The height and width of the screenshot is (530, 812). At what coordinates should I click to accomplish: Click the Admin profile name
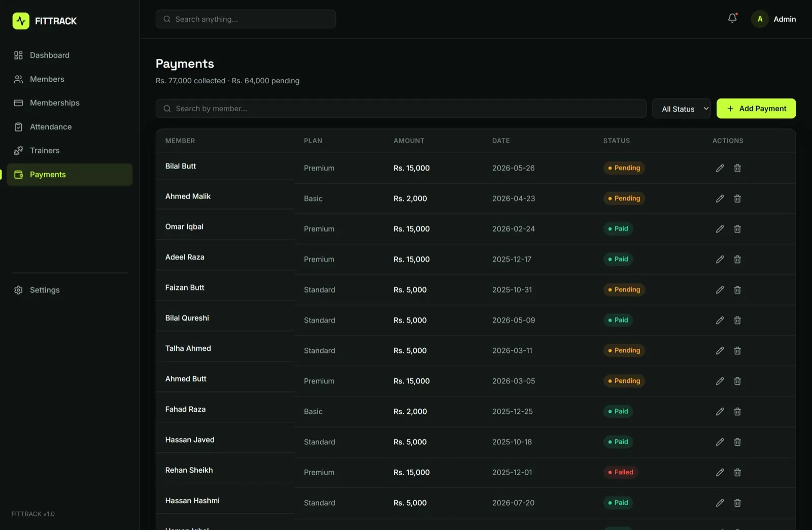point(785,19)
